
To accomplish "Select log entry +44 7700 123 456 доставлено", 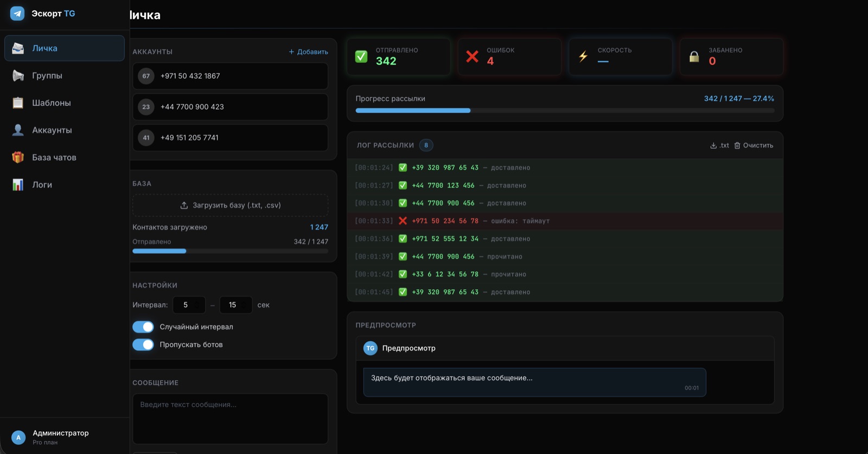I will [565, 186].
